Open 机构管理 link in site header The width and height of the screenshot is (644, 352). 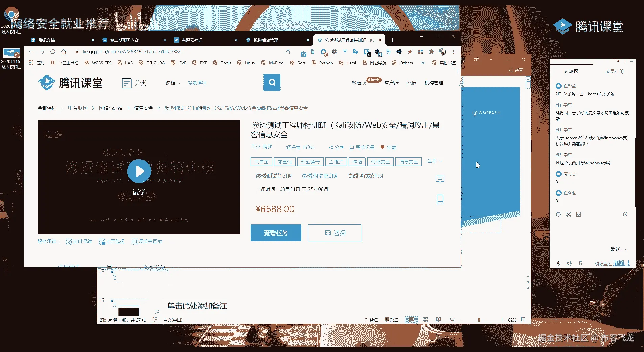434,83
